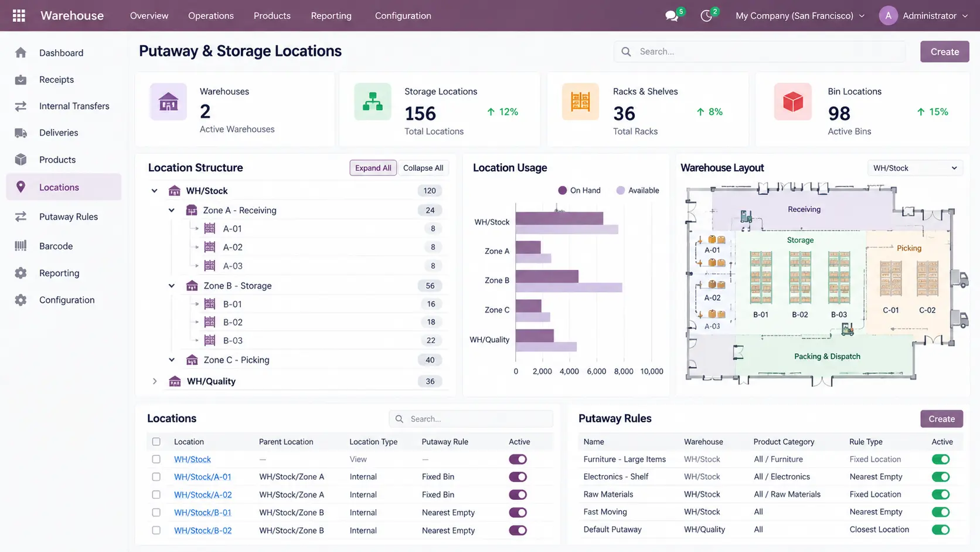
Task: Click the Bin Locations cube icon
Action: pos(793,102)
